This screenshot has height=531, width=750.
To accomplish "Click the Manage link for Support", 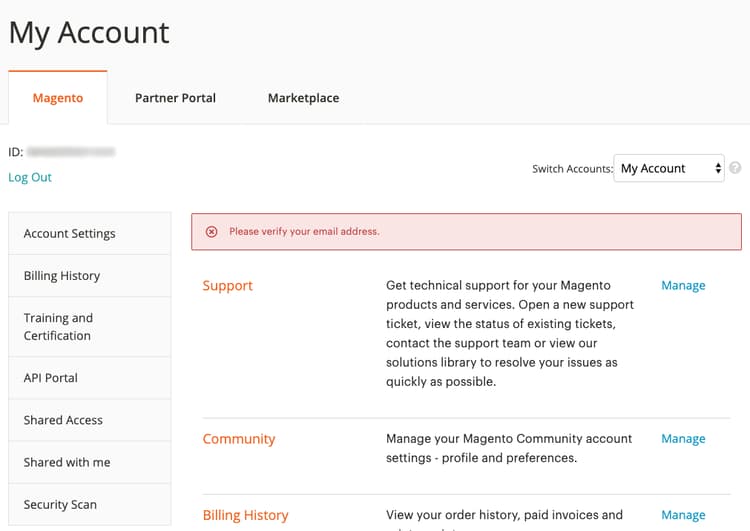I will pos(683,285).
